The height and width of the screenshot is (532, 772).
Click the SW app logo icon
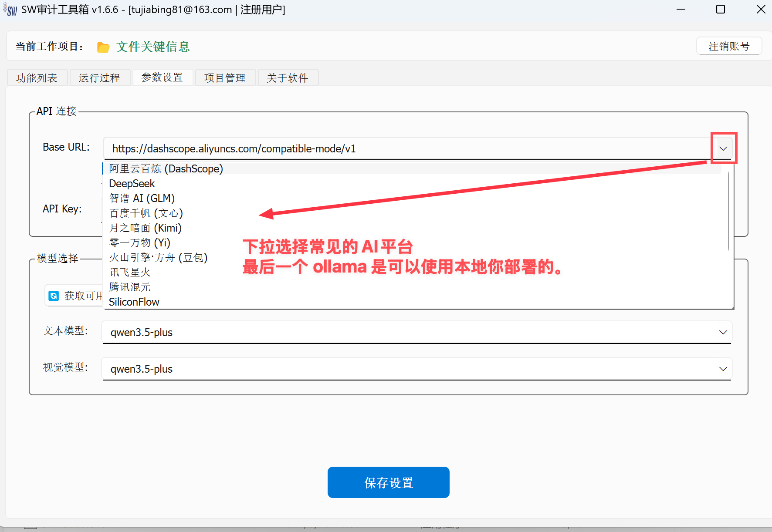click(10, 10)
